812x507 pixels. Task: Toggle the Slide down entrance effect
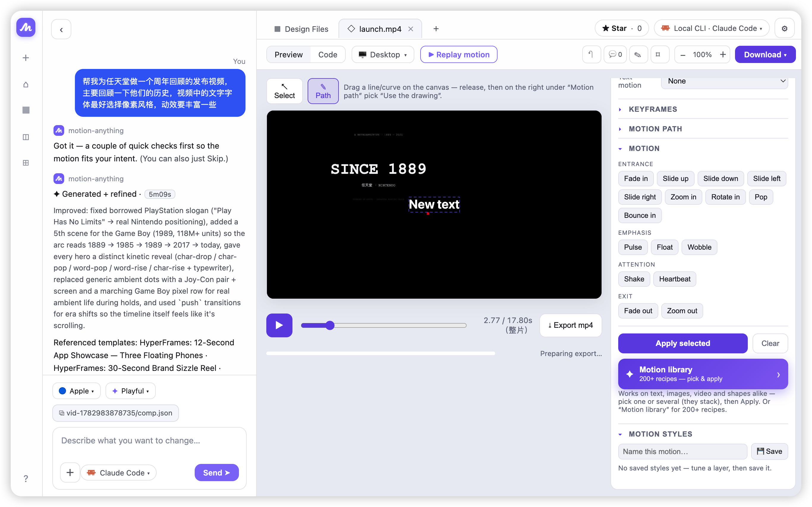click(720, 178)
